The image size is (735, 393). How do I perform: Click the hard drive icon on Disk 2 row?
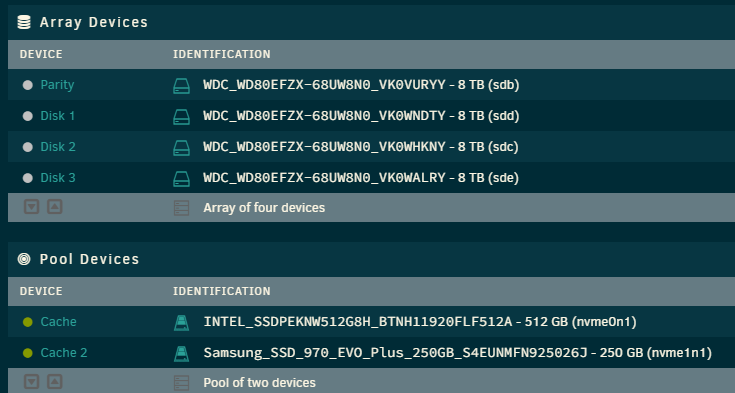[181, 148]
